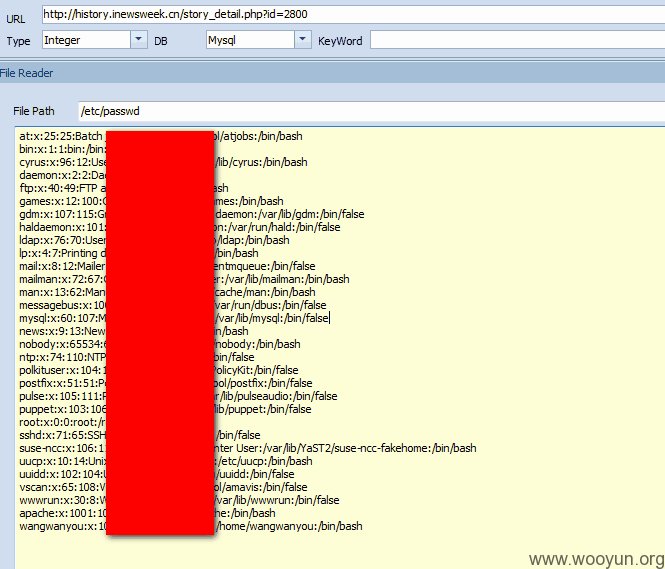Viewport: 665px width, 569px height.
Task: Click the games:x:12:100 line
Action: [151, 201]
